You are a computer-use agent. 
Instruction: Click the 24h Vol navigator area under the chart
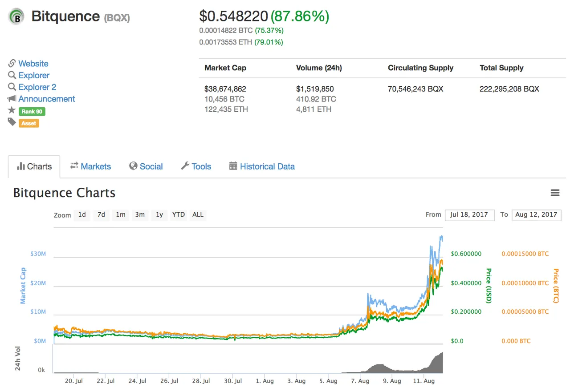248,360
